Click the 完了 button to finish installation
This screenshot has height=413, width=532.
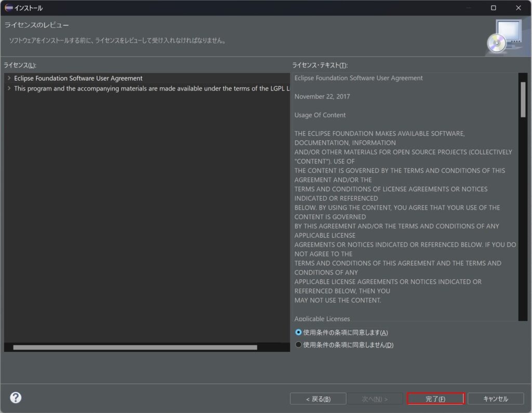435,398
